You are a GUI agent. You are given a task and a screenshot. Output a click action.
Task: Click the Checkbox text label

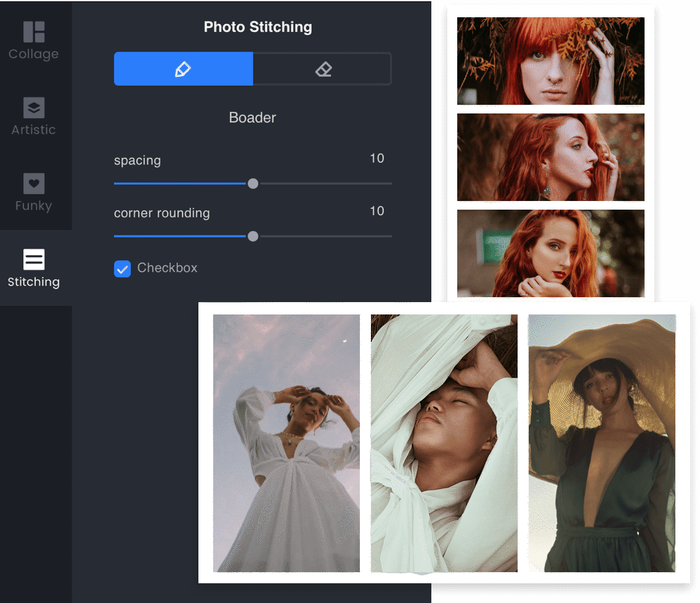(168, 268)
